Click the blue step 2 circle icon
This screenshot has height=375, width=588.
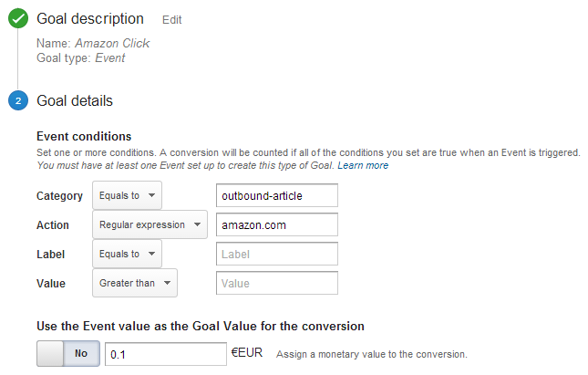(18, 100)
